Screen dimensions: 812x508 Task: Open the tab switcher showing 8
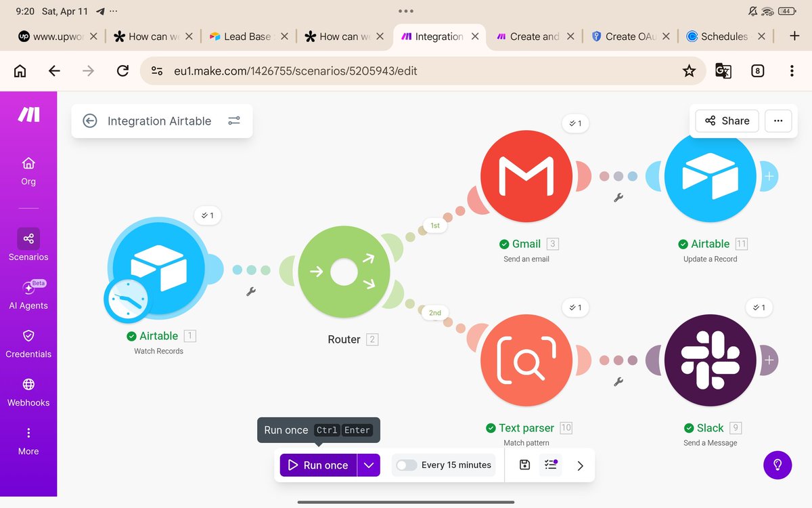click(x=758, y=70)
